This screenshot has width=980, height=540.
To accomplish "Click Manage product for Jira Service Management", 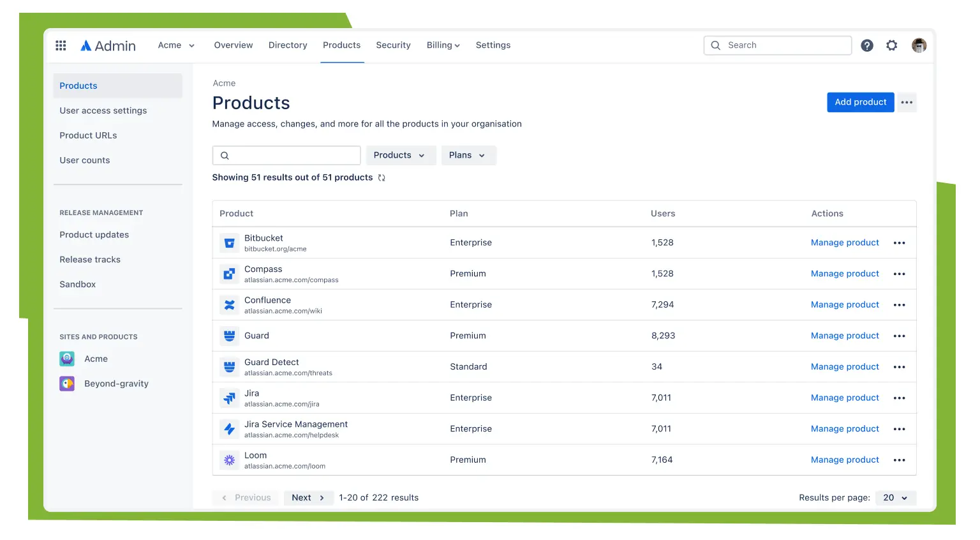I will pos(845,429).
